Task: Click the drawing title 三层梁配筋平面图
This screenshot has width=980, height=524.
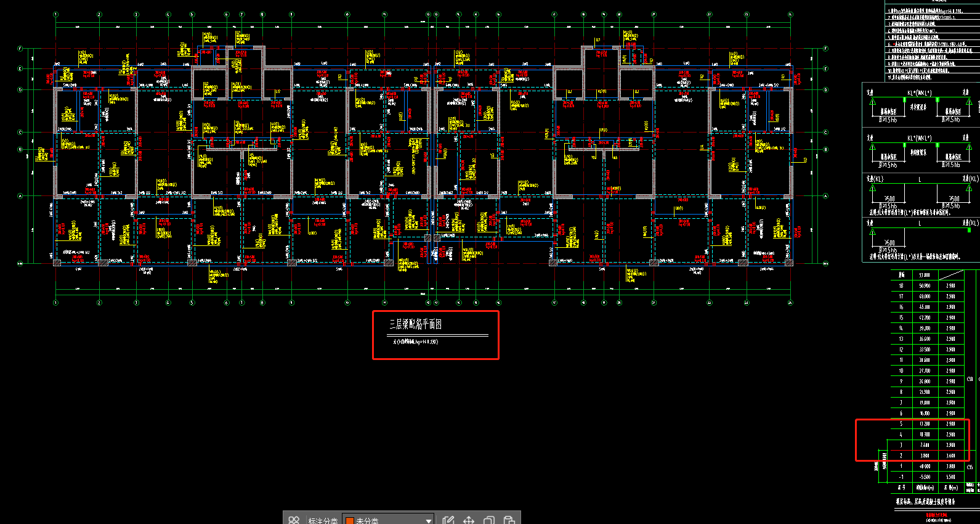Action: click(x=415, y=324)
